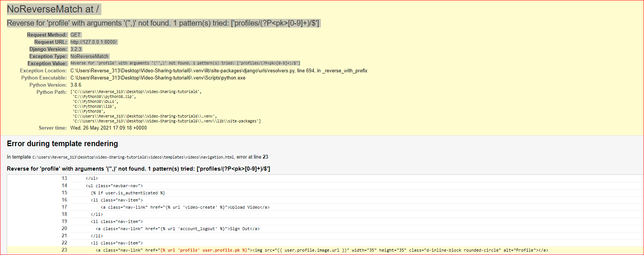Click the 'Request URL:' label
This screenshot has height=255, width=644.
[x=51, y=42]
